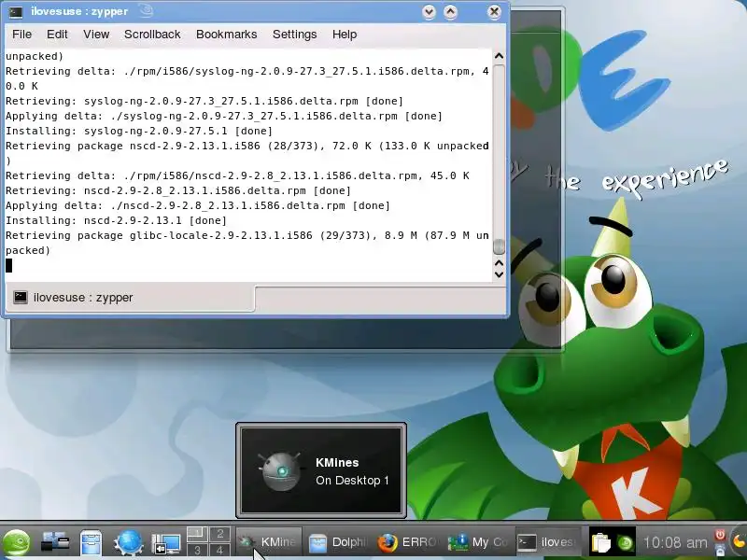Open the openSUSE Kickoff application launcher
747x560 pixels.
[16, 542]
